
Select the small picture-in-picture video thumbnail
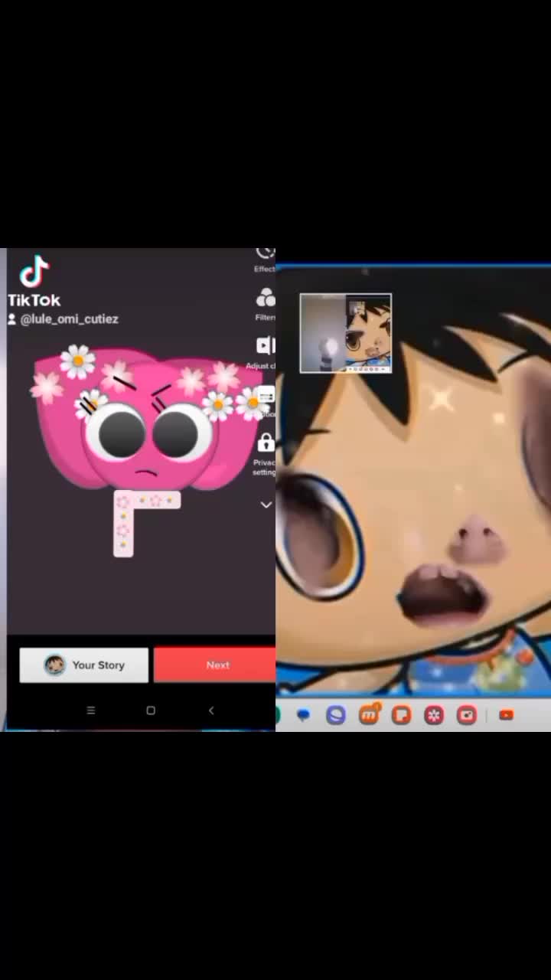pyautogui.click(x=346, y=333)
